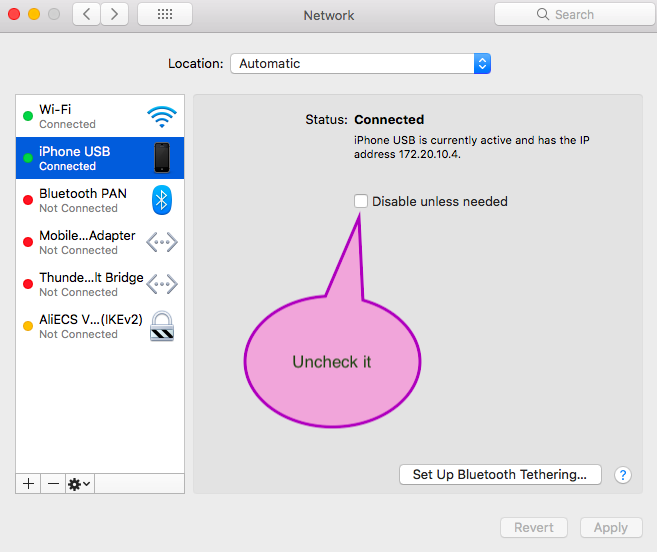657x552 pixels.
Task: Click the iPhone device icon
Action: (161, 158)
